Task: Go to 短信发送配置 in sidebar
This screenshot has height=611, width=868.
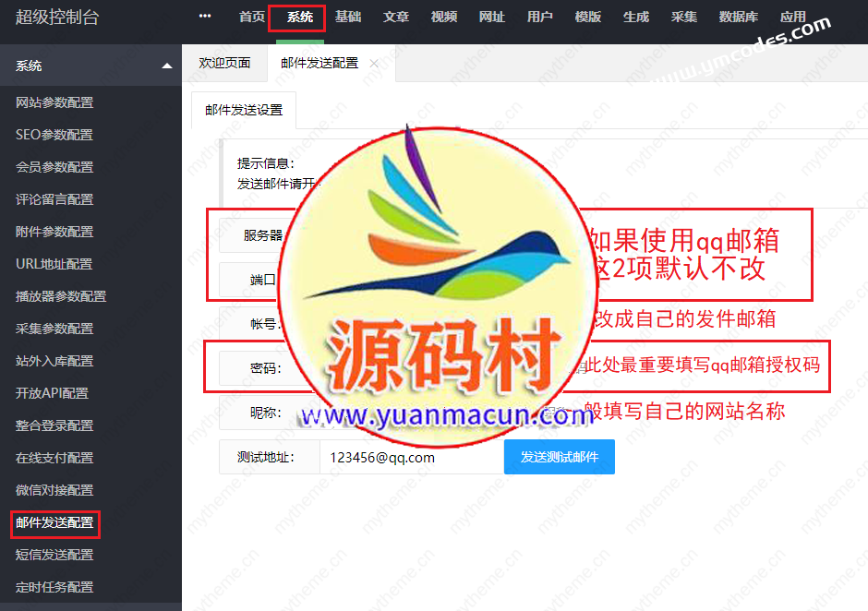Action: (x=54, y=555)
